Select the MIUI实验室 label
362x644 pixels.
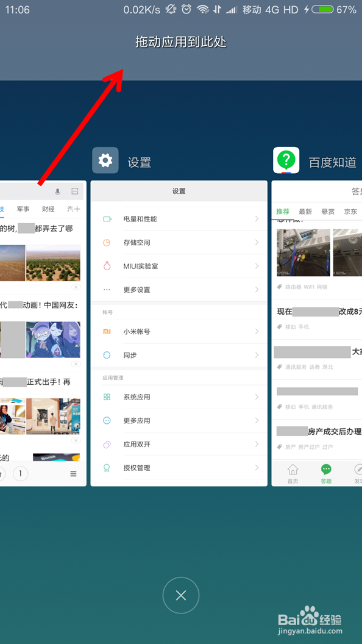[141, 266]
